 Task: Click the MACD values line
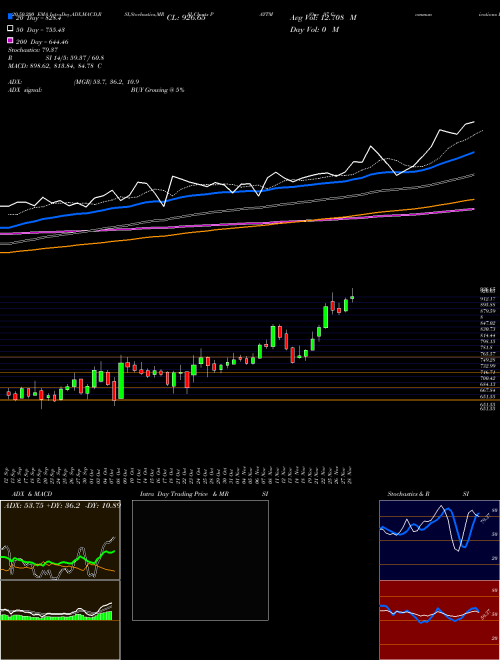point(55,66)
